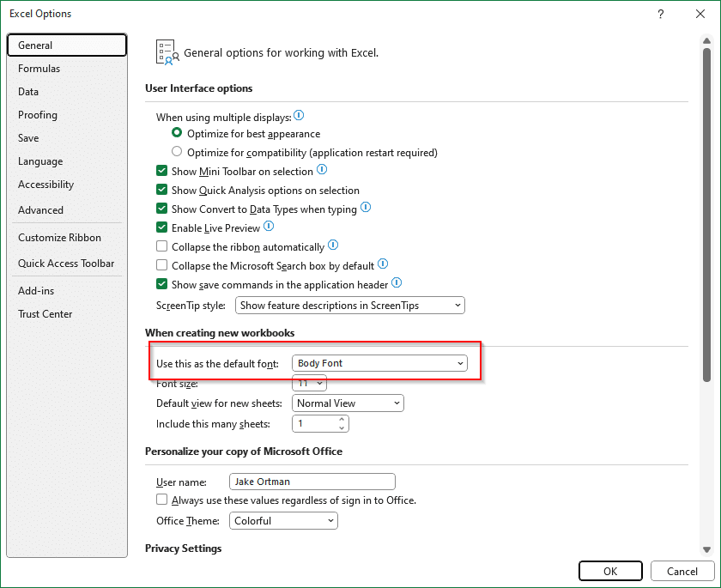
Task: Open the Data category
Action: coord(67,92)
